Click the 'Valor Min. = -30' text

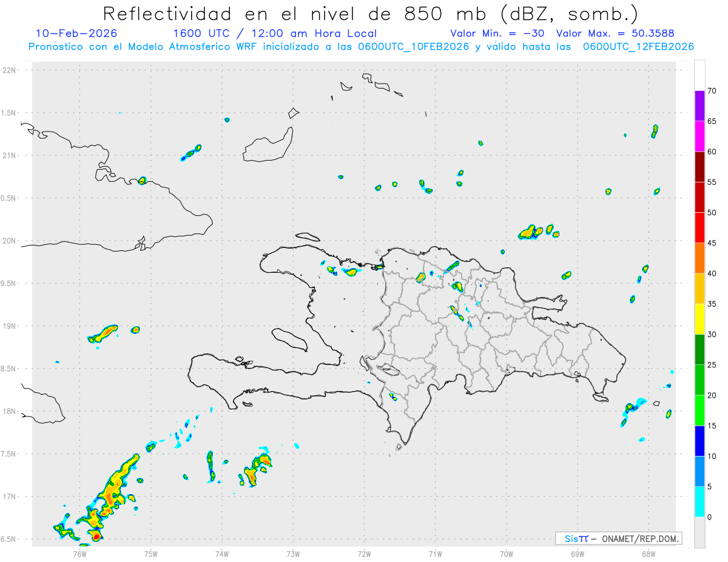497,33
